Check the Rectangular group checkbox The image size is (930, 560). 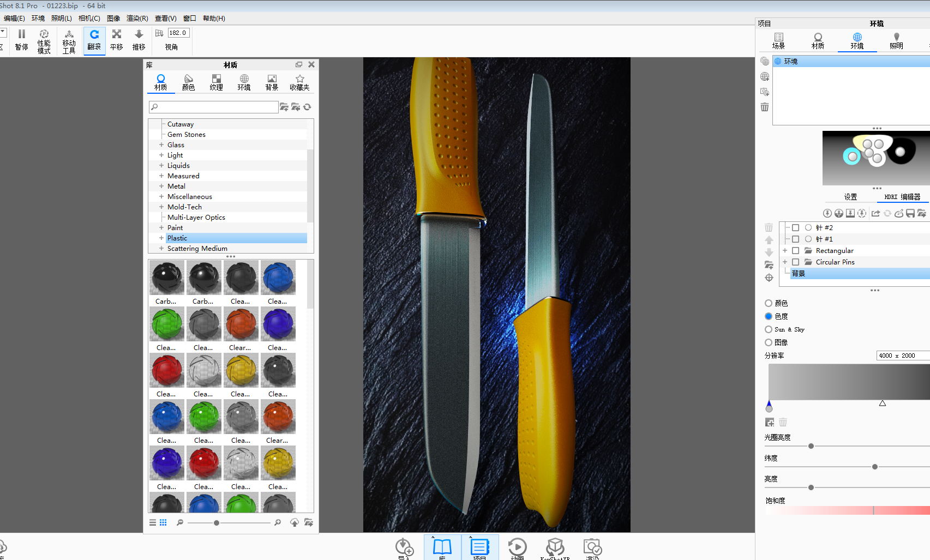pos(795,250)
